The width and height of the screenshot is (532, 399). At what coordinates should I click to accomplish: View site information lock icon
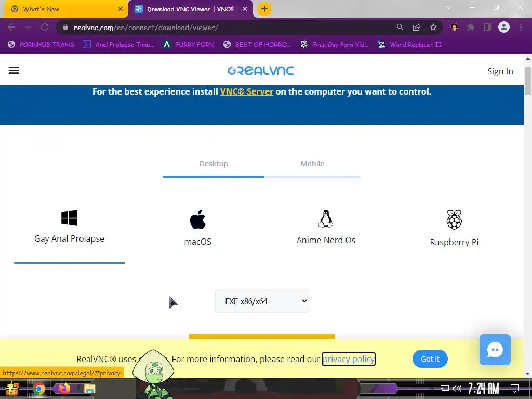[65, 27]
